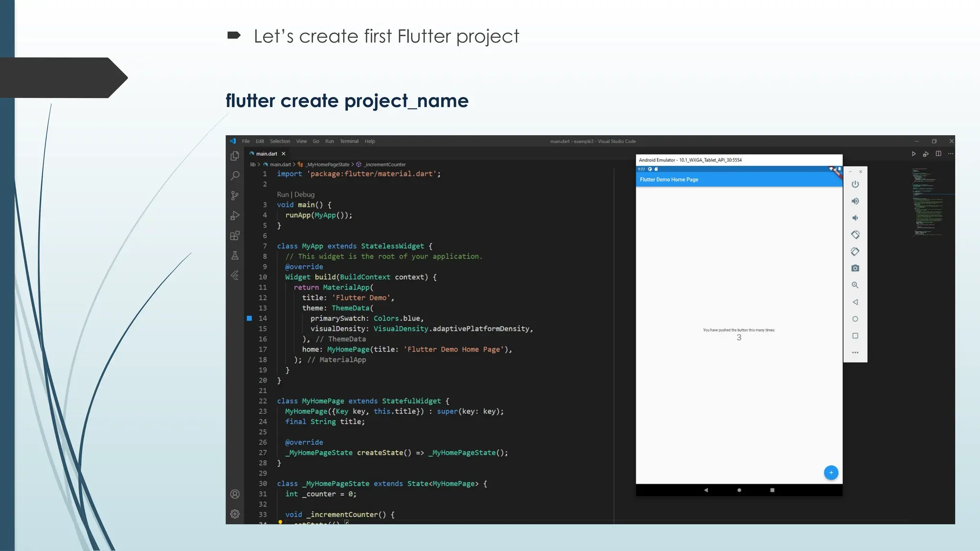Open the Help menu
980x551 pixels.
370,141
